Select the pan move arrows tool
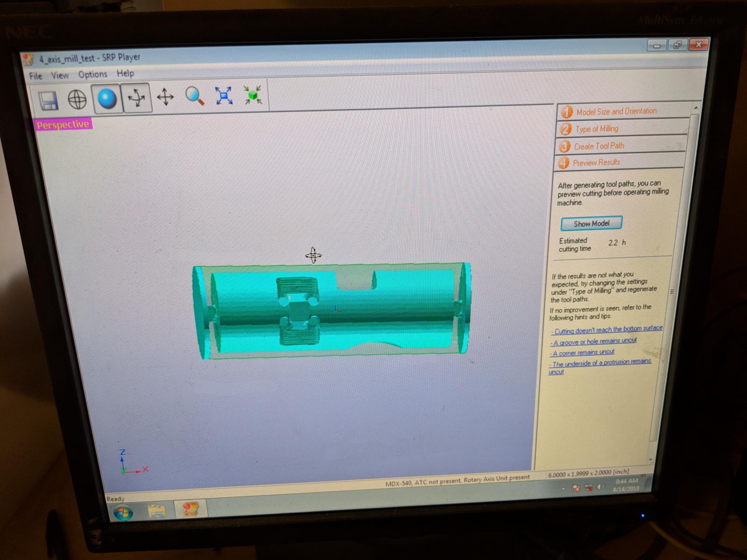 (x=165, y=97)
